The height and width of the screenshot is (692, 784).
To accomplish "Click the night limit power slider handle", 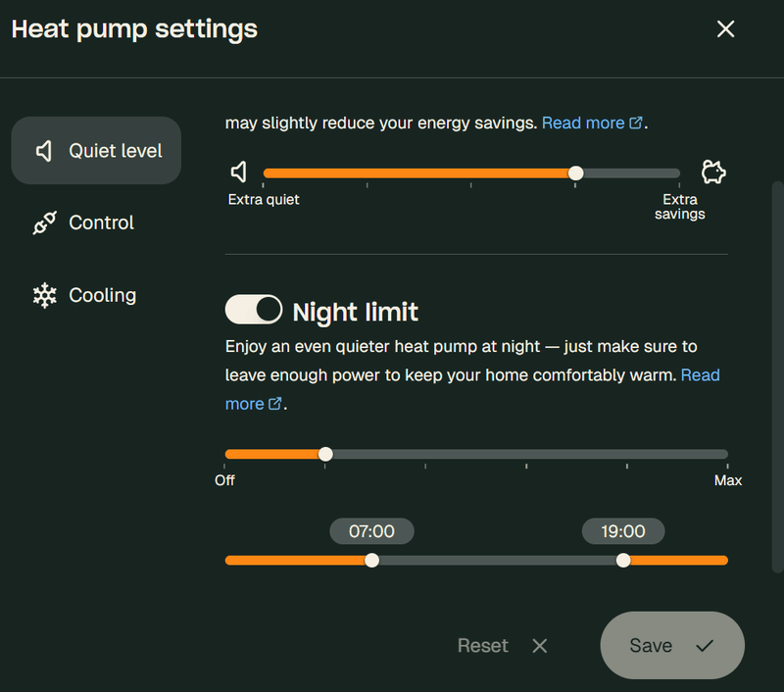I will [x=325, y=454].
